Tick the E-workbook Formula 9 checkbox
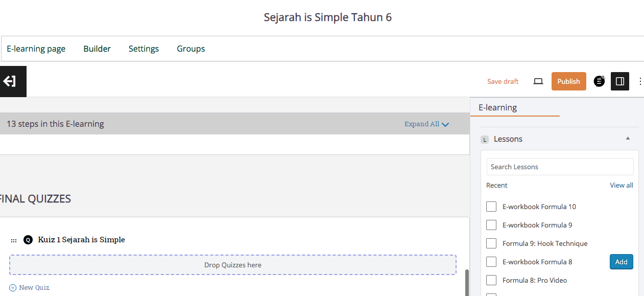Viewport: 644px width, 296px height. point(491,225)
